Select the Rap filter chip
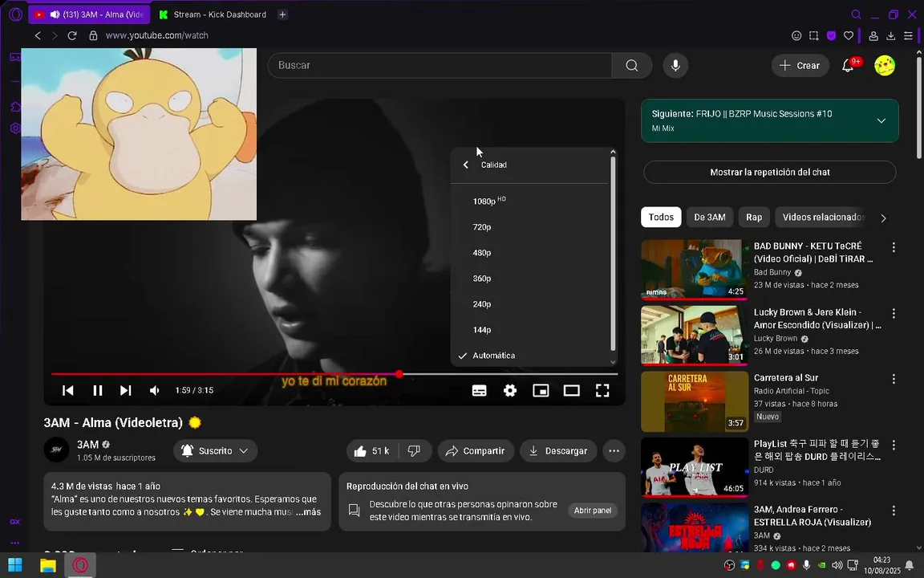The width and height of the screenshot is (924, 578). click(x=754, y=217)
